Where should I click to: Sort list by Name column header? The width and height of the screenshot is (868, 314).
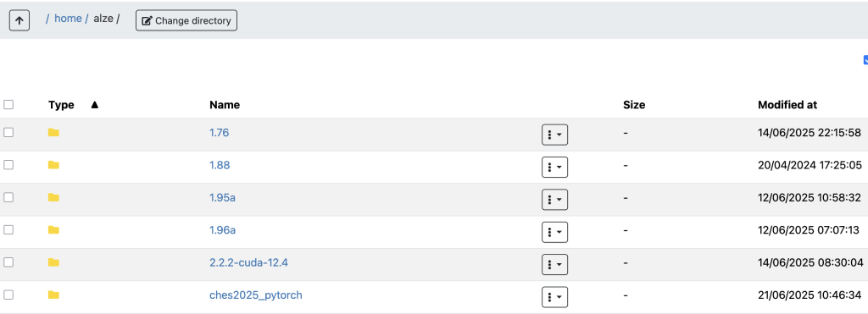[224, 104]
